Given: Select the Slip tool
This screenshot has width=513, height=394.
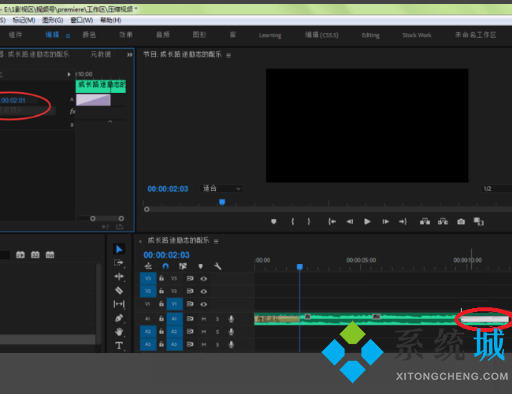Looking at the screenshot, I should [x=119, y=304].
